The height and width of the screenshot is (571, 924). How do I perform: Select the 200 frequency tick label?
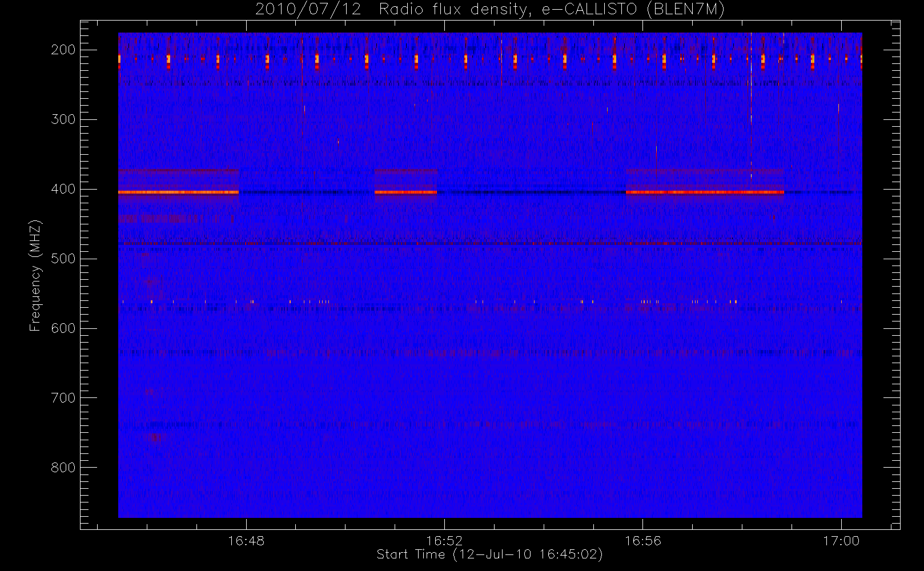click(x=63, y=50)
